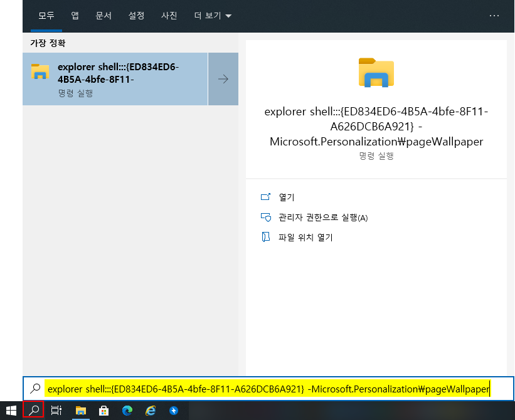Click the large File Explorer icon in preview
This screenshot has height=420, width=515.
[x=376, y=73]
